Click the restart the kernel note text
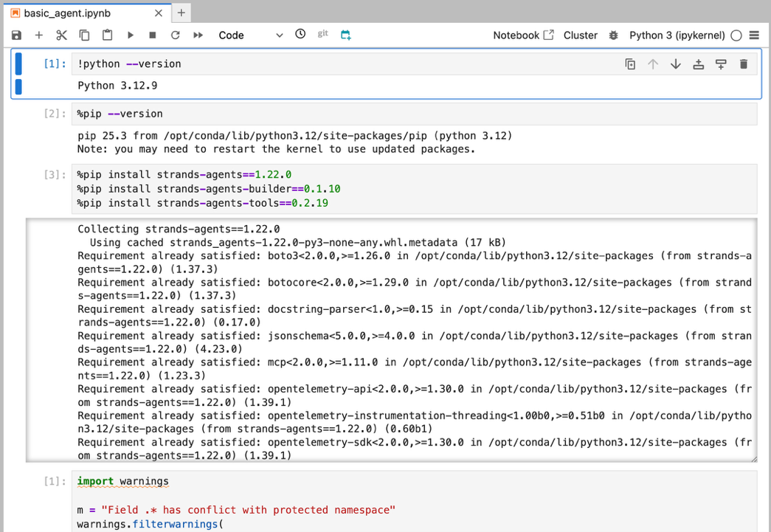Image resolution: width=771 pixels, height=532 pixels. (x=276, y=149)
